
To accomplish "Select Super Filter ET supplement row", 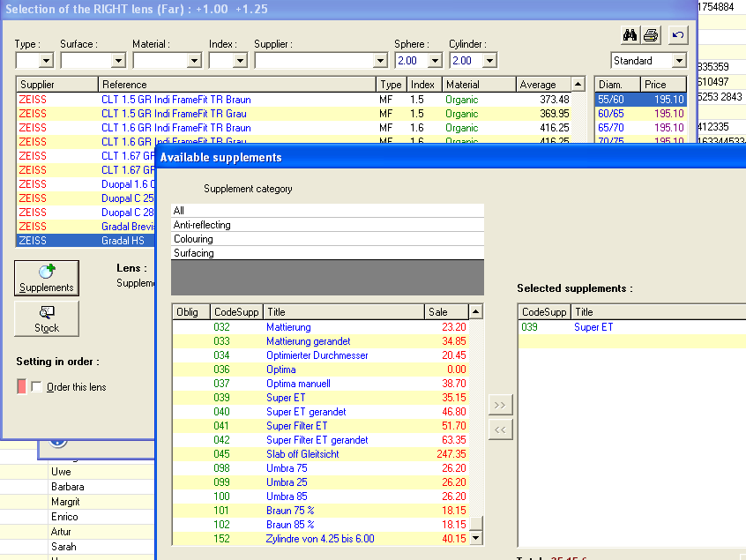I will tap(296, 426).
